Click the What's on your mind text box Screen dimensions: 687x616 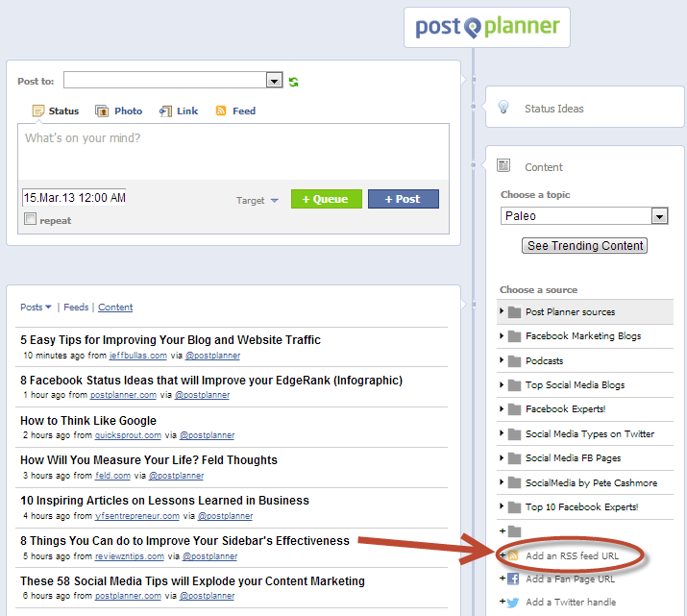[233, 152]
